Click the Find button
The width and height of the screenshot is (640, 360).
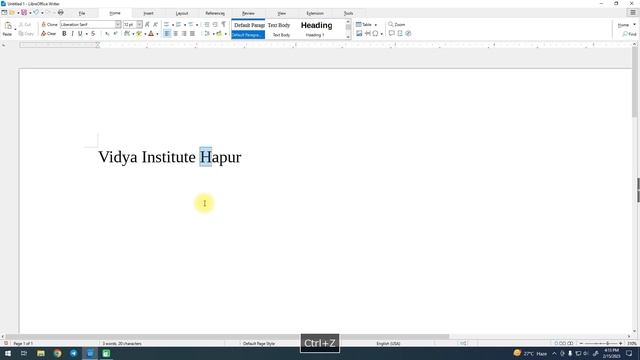[629, 34]
